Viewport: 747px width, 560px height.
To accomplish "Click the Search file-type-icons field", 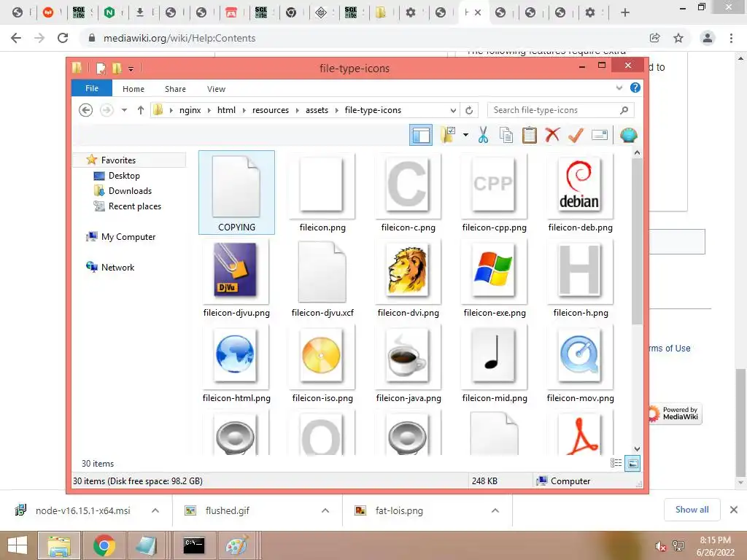I will (560, 110).
